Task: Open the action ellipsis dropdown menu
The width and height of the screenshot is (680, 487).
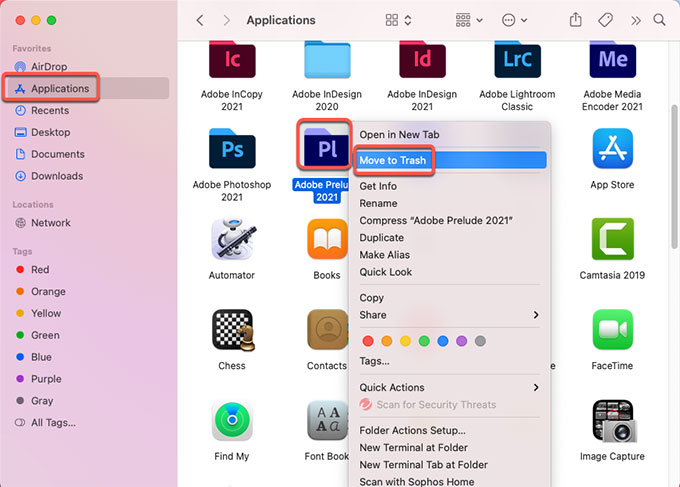Action: click(514, 20)
